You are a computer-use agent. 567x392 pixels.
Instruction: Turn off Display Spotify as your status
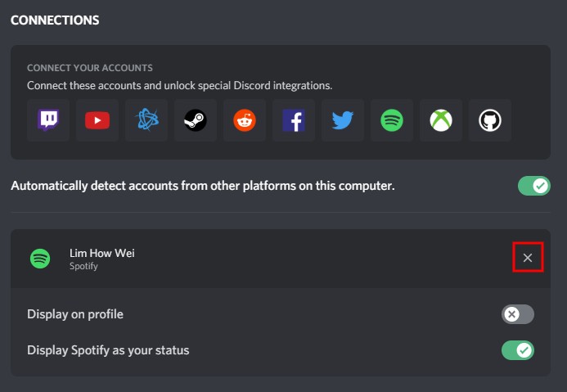tap(518, 350)
